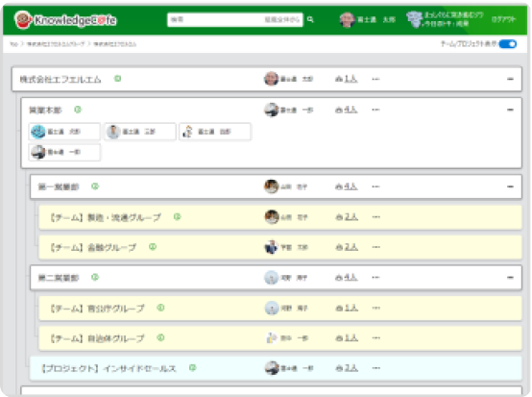
Task: Click manager avatar in インサイドセールス row
Action: 272,368
